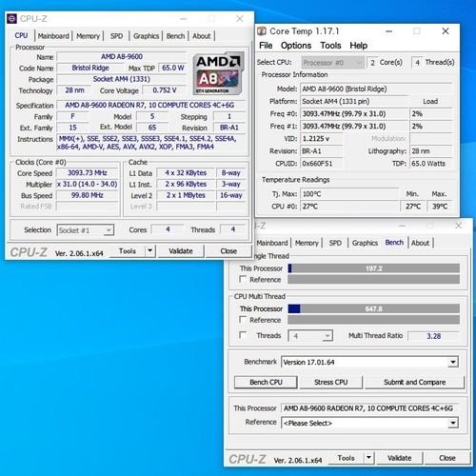Viewport: 476px width, 476px height.
Task: Select the CPU tab in CPU-Z CPU window
Action: pos(21,35)
